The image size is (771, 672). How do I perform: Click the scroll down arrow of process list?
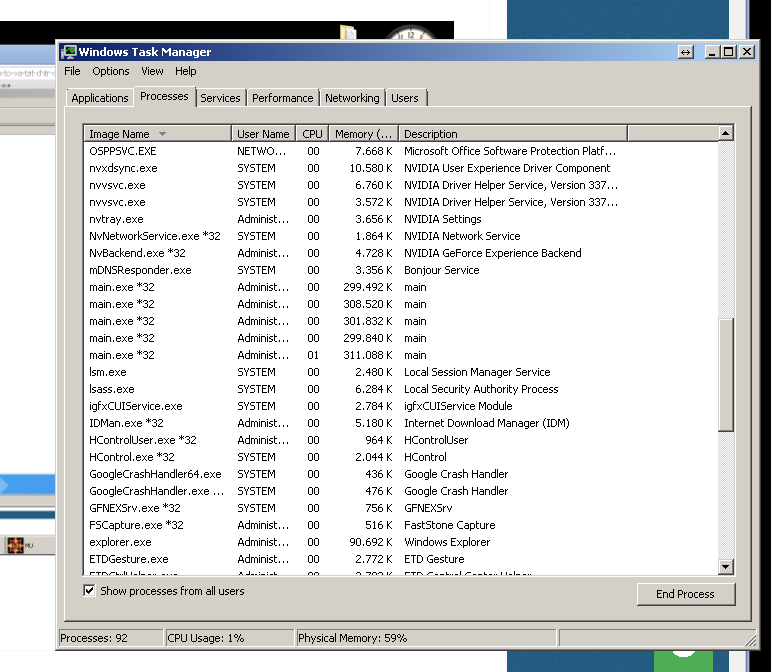726,566
